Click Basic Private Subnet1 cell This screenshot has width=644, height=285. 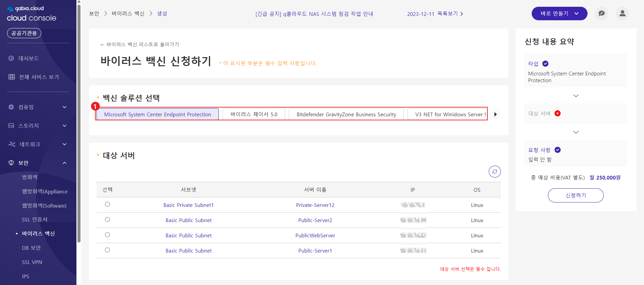tap(188, 205)
